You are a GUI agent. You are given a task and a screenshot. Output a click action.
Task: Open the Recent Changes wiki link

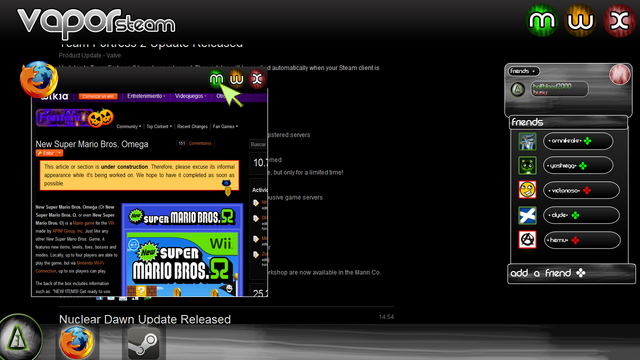pos(192,127)
